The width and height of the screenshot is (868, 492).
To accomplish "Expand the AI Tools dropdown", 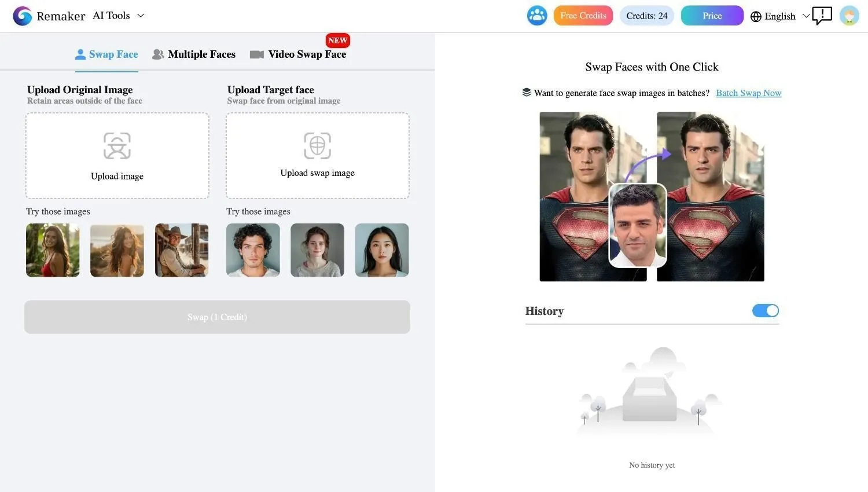I will click(x=118, y=16).
